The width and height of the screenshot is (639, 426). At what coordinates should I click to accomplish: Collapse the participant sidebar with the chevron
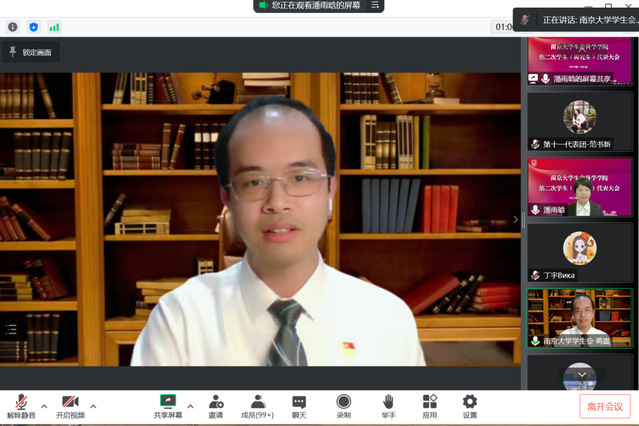click(516, 219)
